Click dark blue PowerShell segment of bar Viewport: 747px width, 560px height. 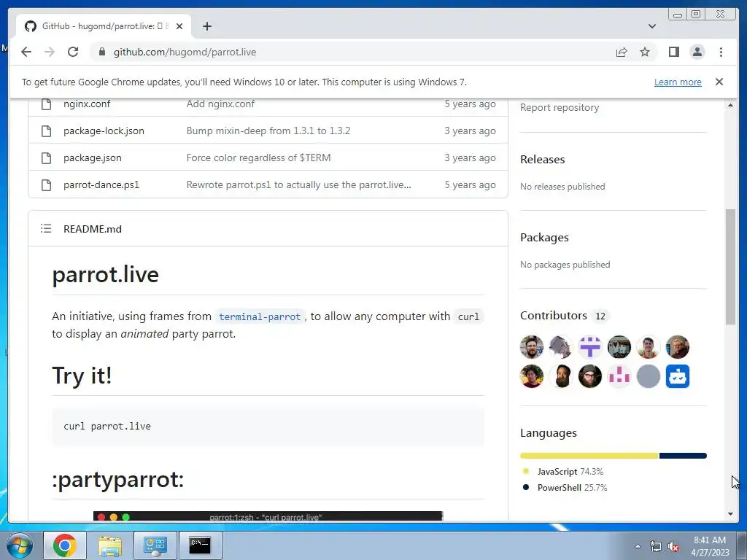click(x=683, y=456)
